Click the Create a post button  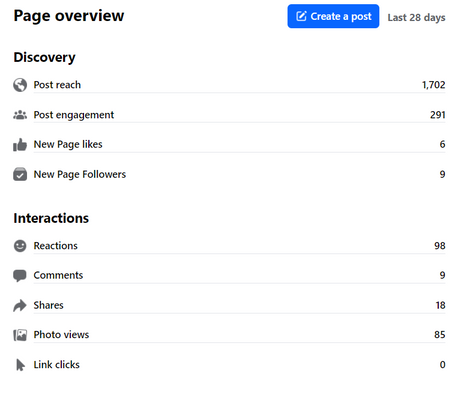[333, 16]
